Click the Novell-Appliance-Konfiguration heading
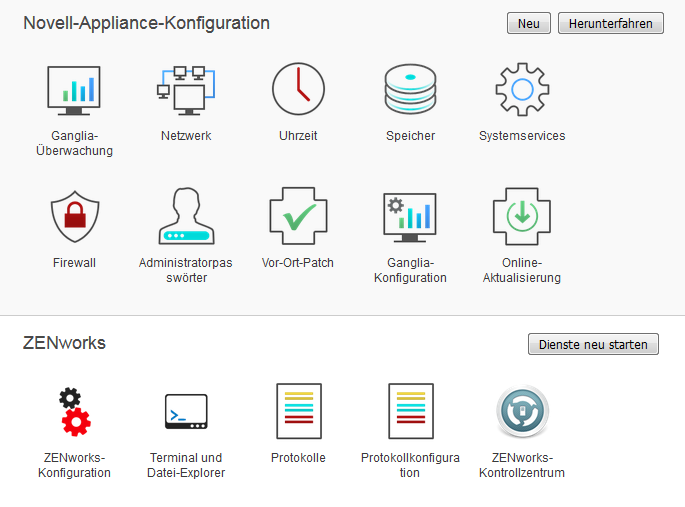The height and width of the screenshot is (507, 685). 146,23
